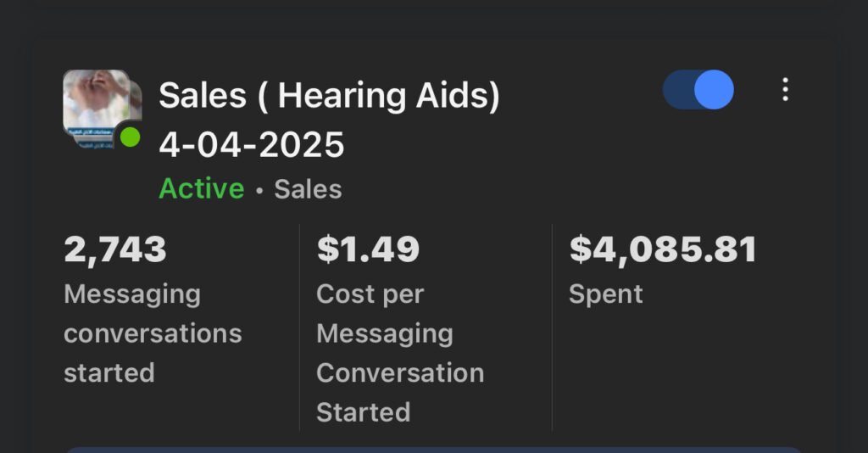868x453 pixels.
Task: Open the Sales (Hearing Aids) campaign title
Action: tap(329, 96)
